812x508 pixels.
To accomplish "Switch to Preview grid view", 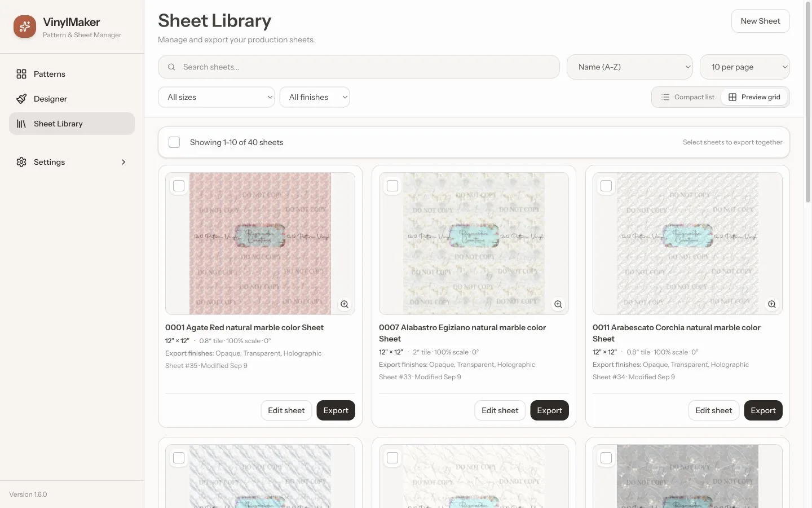I will [x=754, y=97].
